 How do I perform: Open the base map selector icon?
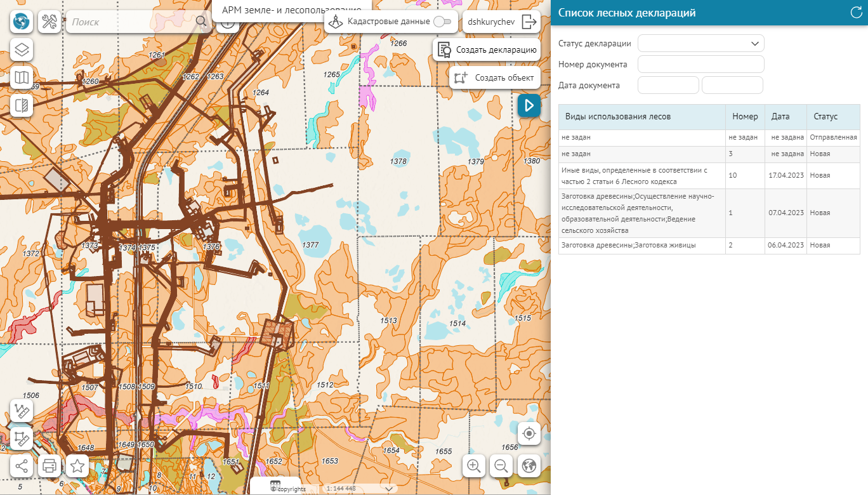click(x=22, y=77)
